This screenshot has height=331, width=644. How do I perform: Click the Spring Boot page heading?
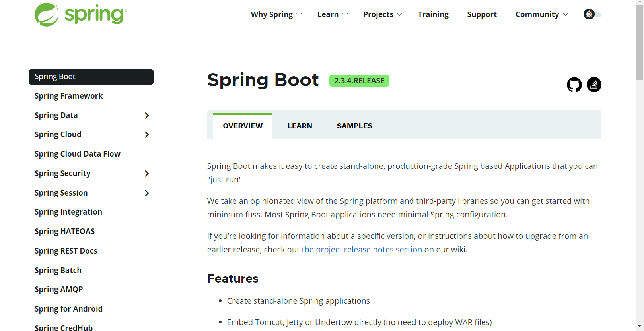[263, 80]
